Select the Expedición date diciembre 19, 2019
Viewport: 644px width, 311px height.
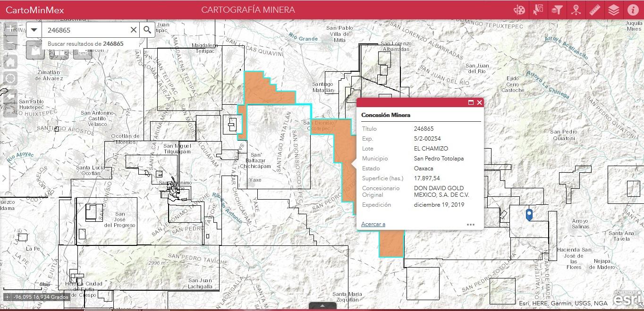click(x=439, y=205)
